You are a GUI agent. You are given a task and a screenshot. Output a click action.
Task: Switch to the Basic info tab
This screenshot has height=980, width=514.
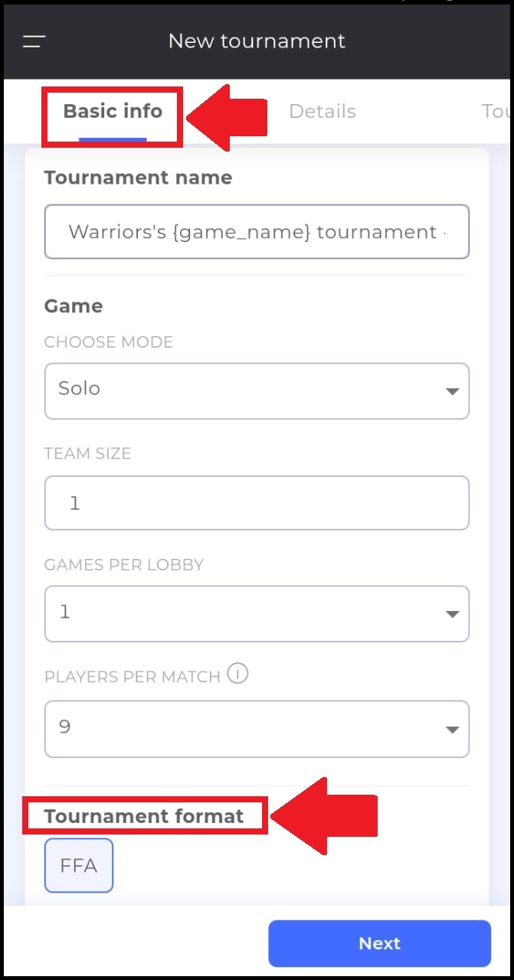113,112
